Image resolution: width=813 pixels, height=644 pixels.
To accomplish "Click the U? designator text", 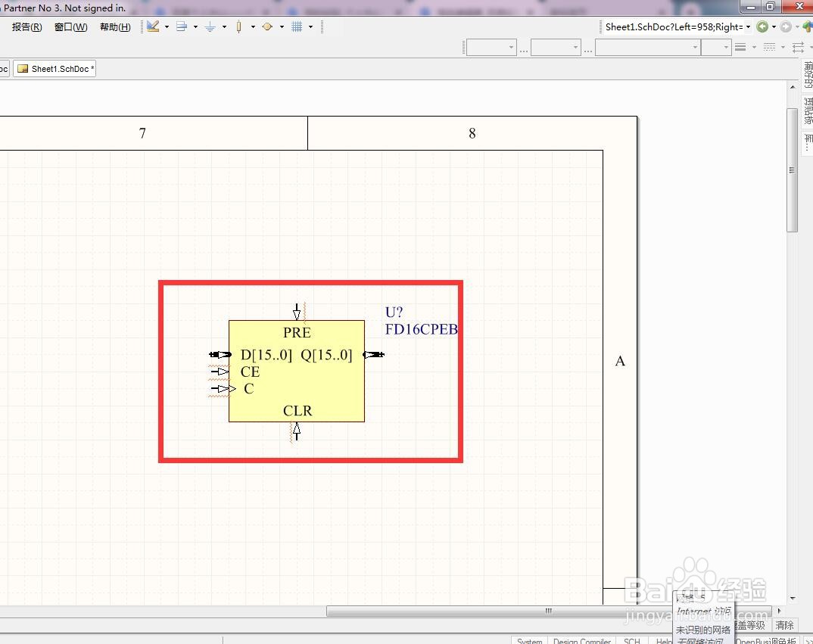I will [x=394, y=312].
